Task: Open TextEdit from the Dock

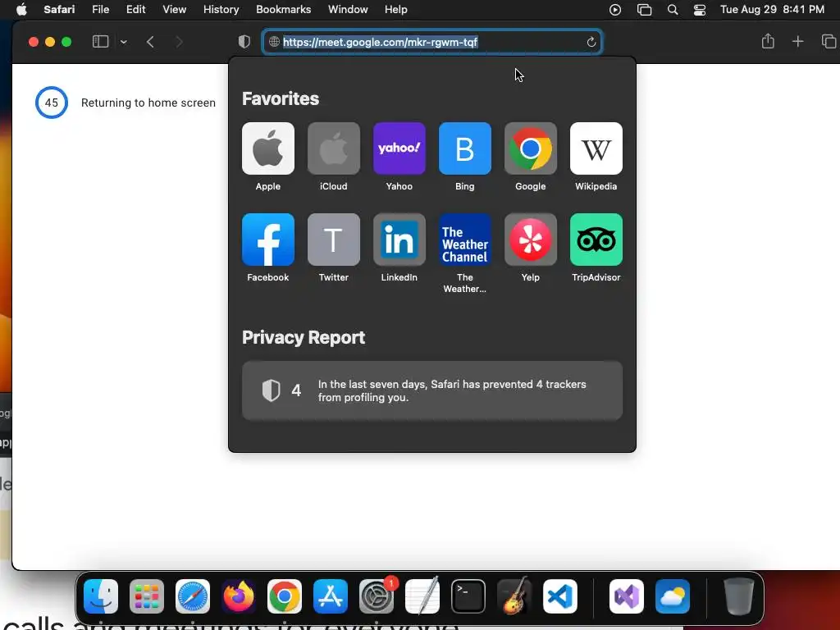Action: [x=422, y=596]
